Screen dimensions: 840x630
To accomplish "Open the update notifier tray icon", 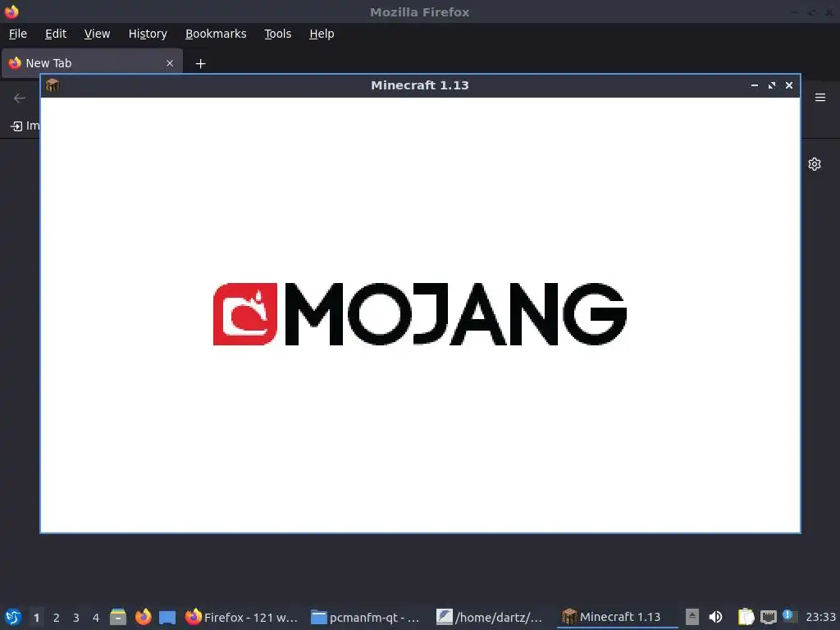I will point(789,616).
